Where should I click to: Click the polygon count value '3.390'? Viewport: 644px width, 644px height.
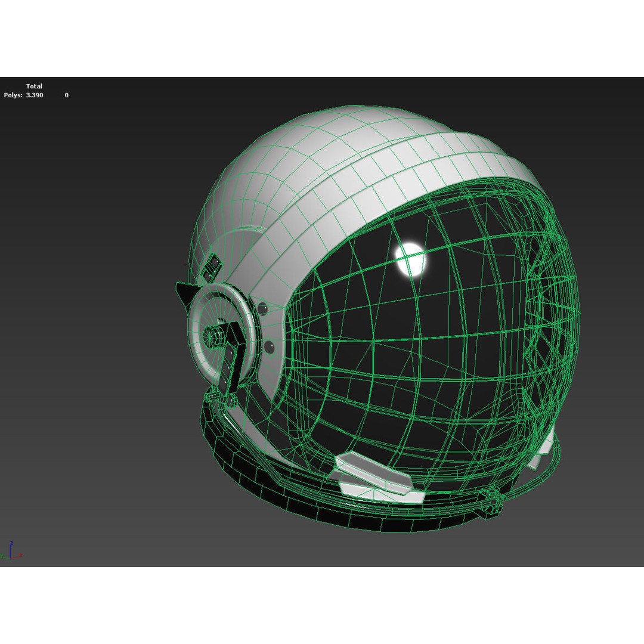click(35, 95)
